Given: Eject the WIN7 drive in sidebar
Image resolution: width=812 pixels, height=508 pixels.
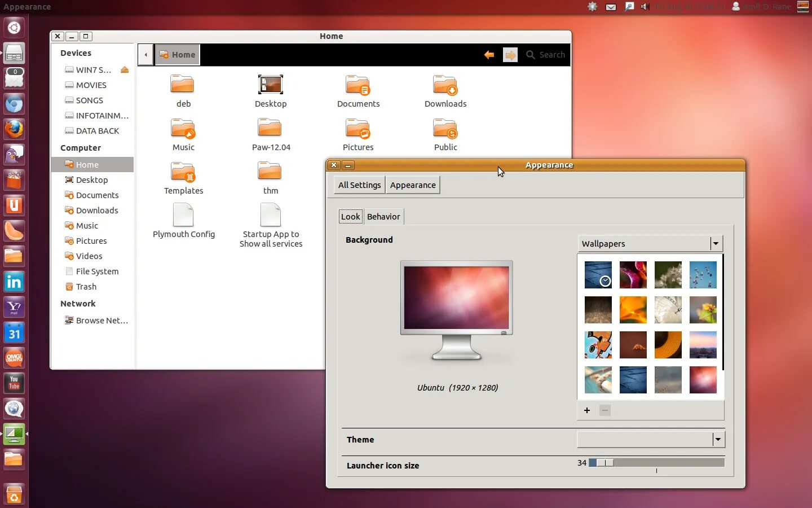Looking at the screenshot, I should point(125,70).
